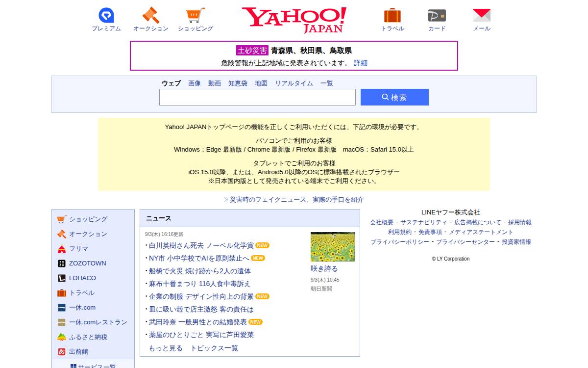Screen dimensions: 588x368
Task: Open the トラベル suitcase icon in the header
Action: [x=392, y=15]
